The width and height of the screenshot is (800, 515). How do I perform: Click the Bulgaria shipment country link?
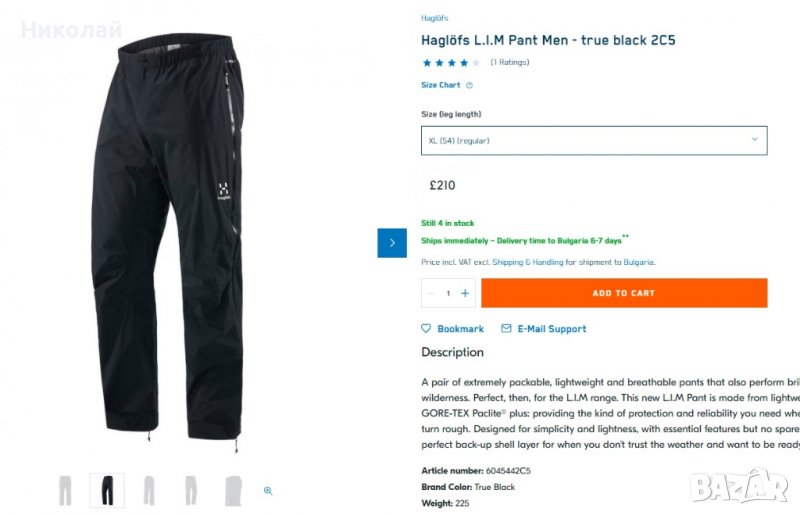point(638,262)
